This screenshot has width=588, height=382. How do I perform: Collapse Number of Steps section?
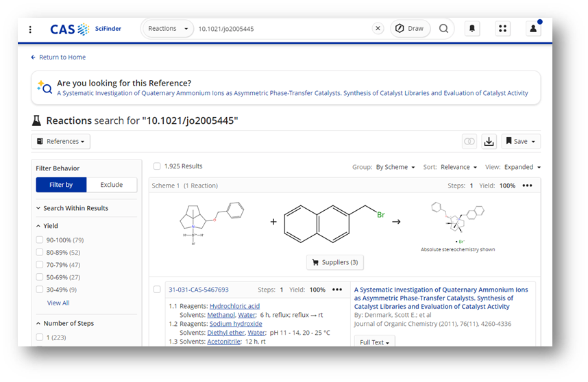tap(65, 323)
